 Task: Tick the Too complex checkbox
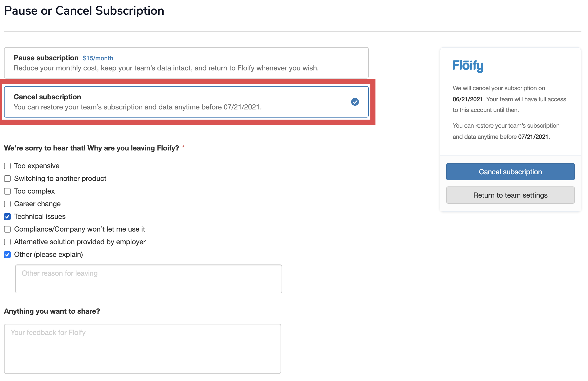(7, 191)
